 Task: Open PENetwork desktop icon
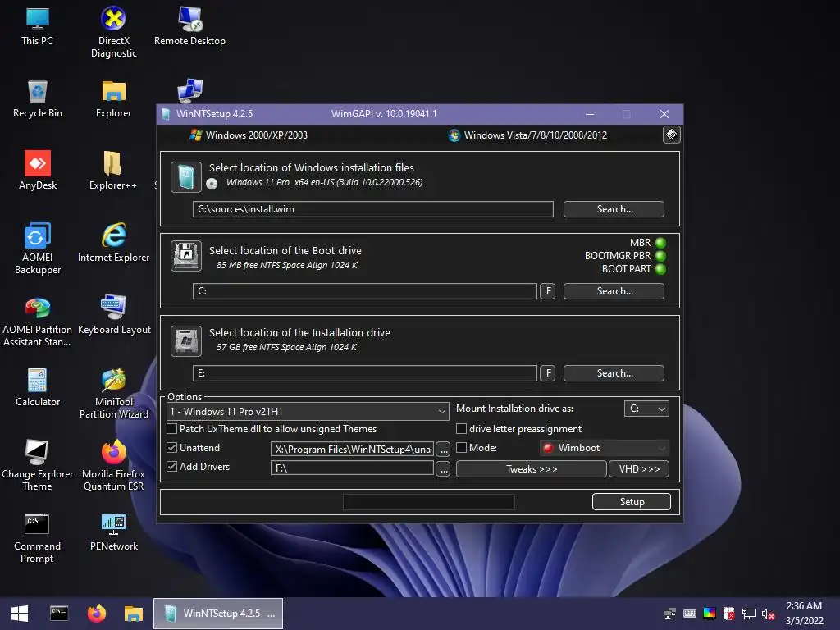113,532
